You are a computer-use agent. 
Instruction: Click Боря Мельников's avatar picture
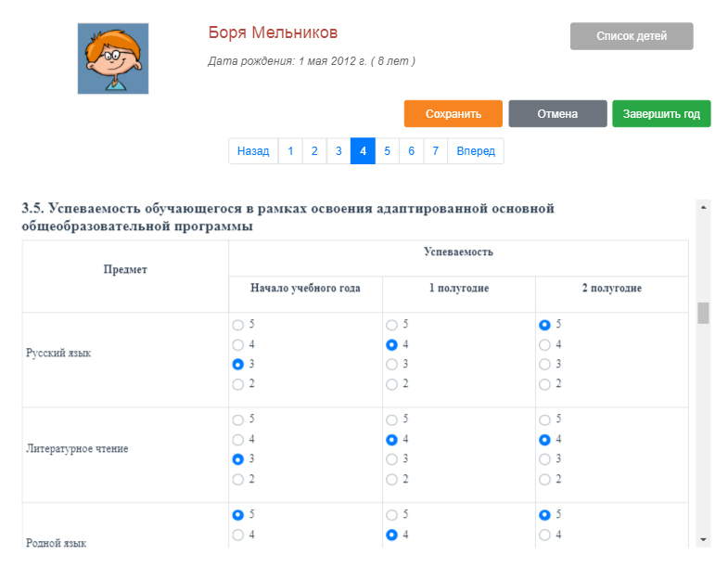[112, 58]
